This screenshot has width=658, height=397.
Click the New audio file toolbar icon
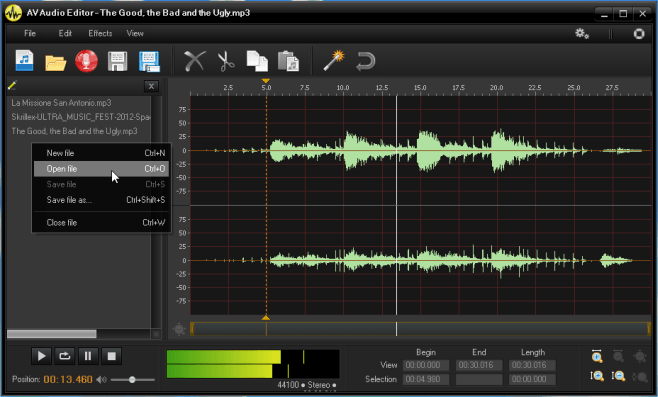point(24,61)
